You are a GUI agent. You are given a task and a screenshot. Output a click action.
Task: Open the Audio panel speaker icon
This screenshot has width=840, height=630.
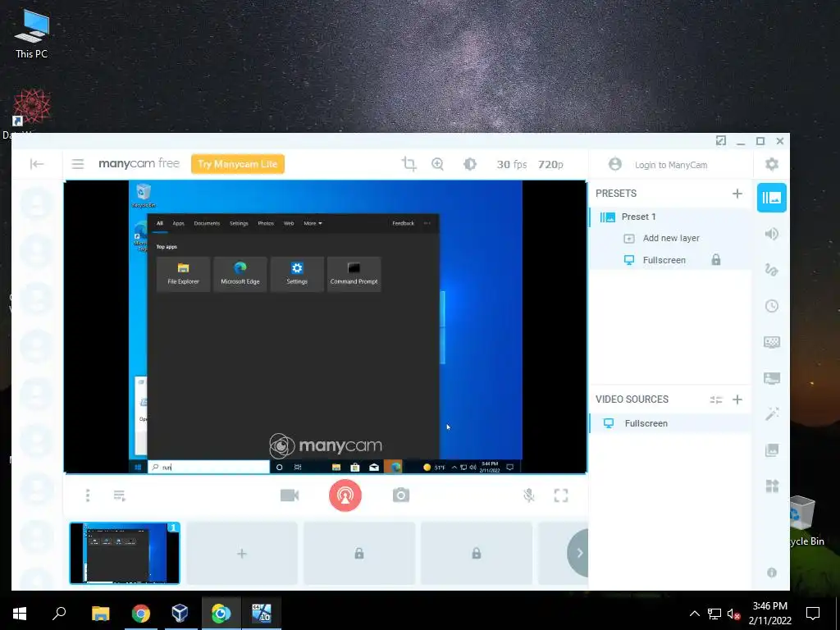pyautogui.click(x=772, y=234)
